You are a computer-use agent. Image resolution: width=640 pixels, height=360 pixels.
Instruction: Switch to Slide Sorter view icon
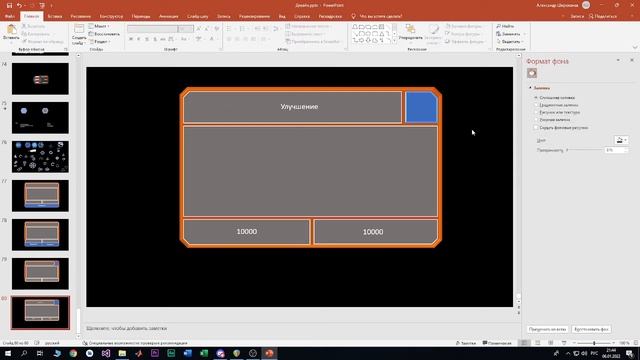(538, 343)
